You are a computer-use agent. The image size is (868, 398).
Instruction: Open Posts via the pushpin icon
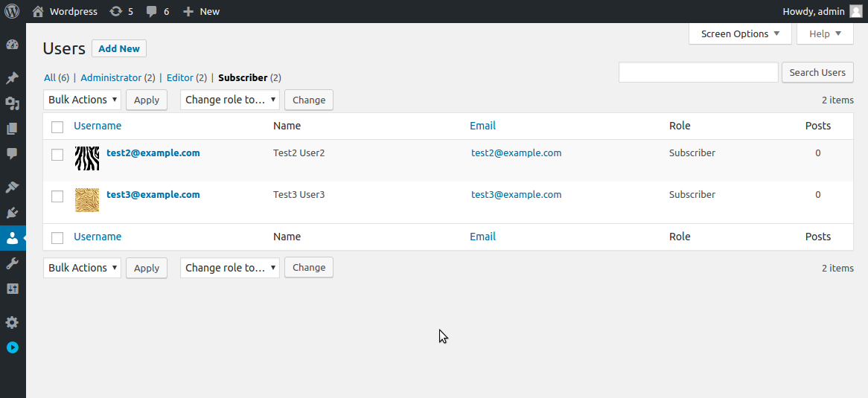pos(12,78)
